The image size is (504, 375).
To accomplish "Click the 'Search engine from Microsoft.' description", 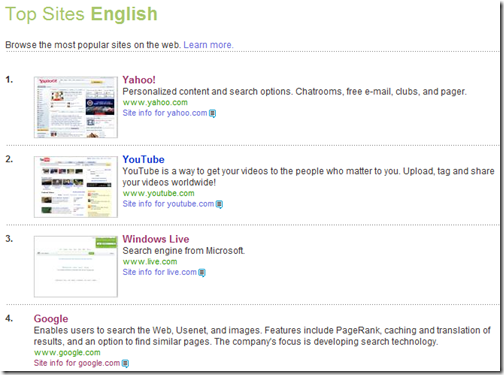I will 184,251.
